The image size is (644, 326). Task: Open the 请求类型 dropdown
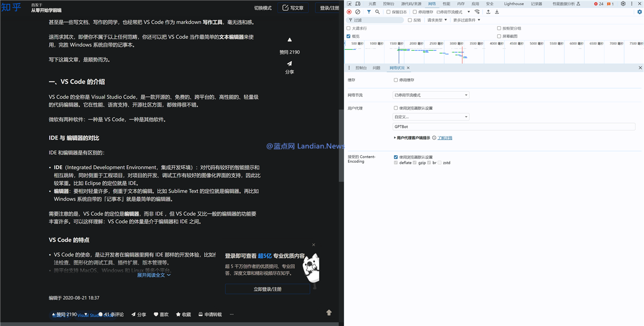point(437,20)
